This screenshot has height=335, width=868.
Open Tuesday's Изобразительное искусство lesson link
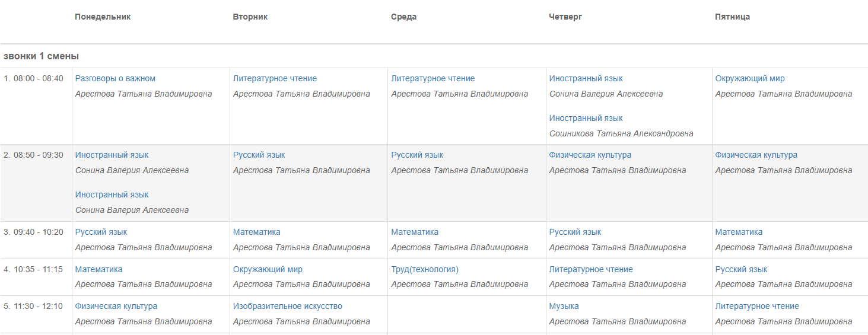click(287, 306)
